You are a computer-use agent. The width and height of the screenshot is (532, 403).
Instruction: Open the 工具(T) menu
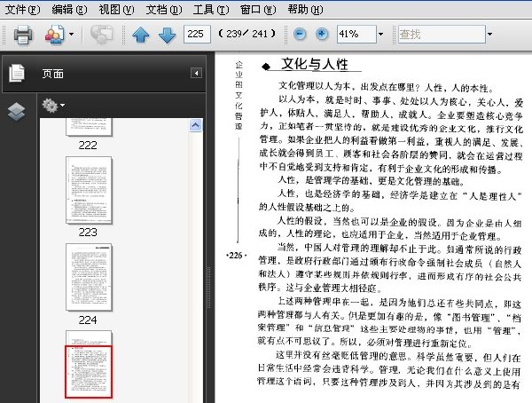(210, 10)
